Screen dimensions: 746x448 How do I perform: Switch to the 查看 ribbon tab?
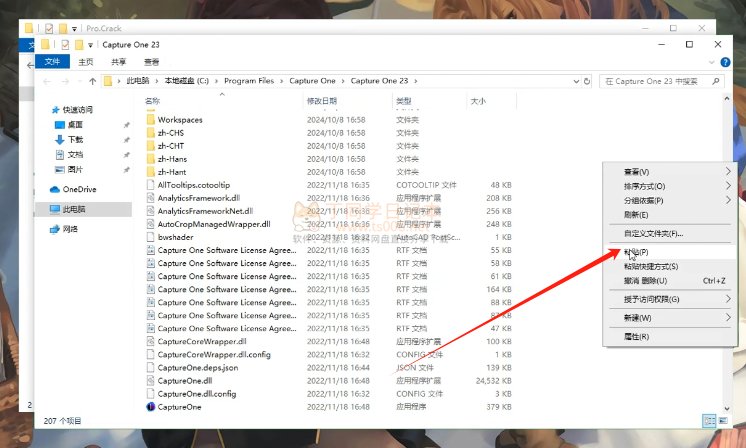[150, 62]
